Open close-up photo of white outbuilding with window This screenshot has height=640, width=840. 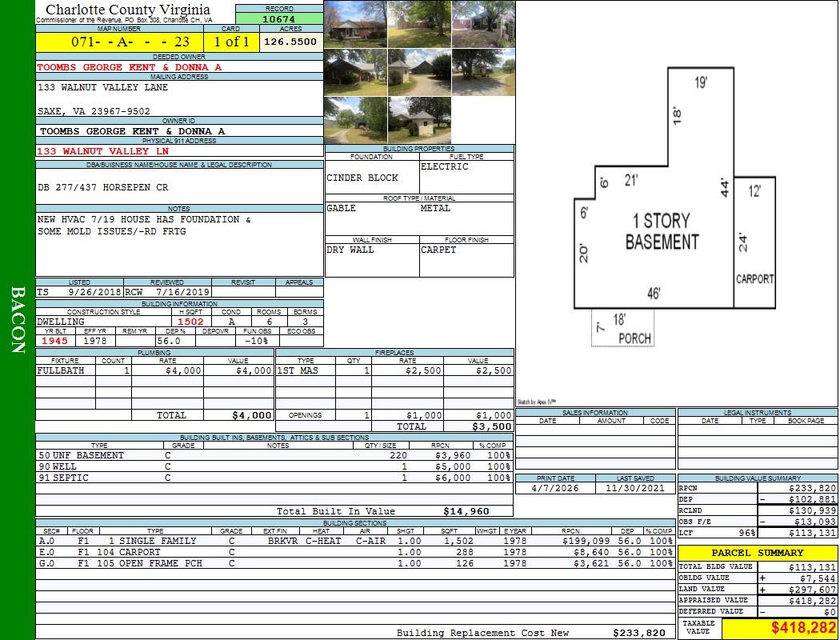419,121
